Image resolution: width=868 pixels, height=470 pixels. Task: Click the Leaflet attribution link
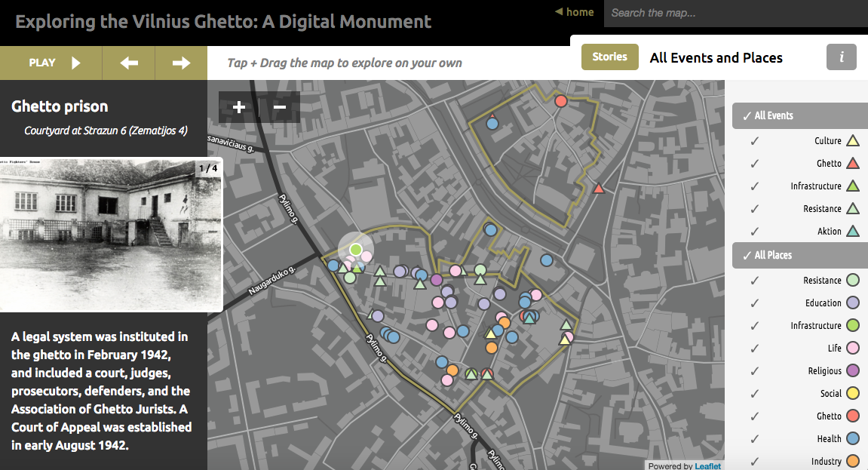coord(708,465)
